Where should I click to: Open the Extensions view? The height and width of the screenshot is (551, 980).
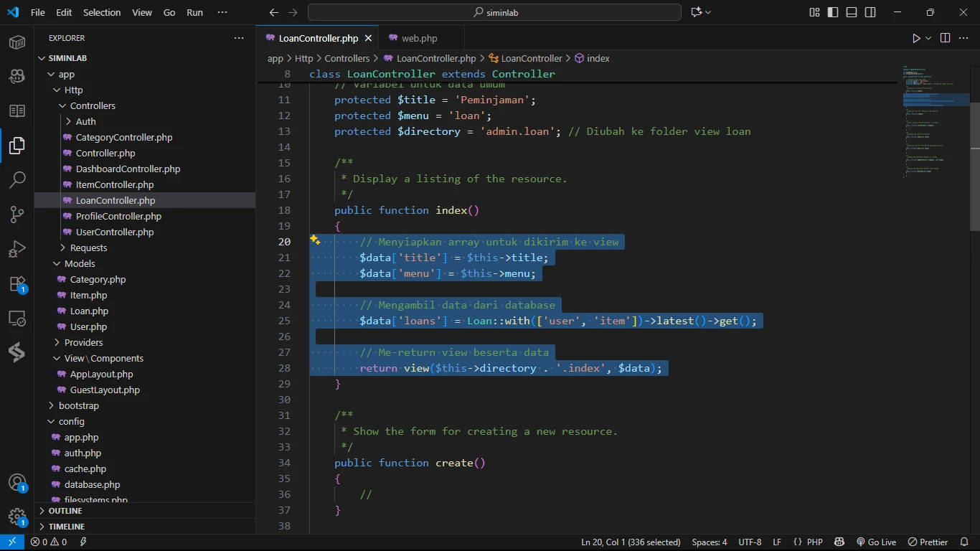coord(17,284)
